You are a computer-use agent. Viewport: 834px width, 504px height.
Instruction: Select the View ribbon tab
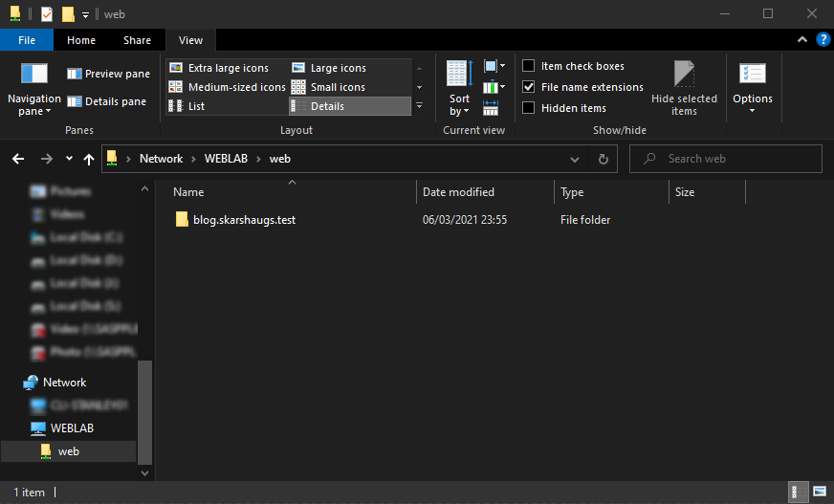point(190,40)
